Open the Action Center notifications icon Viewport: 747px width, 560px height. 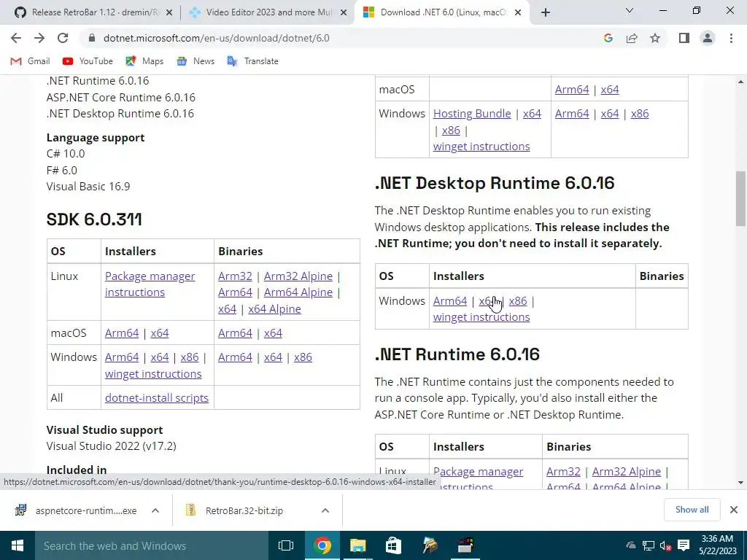684,545
